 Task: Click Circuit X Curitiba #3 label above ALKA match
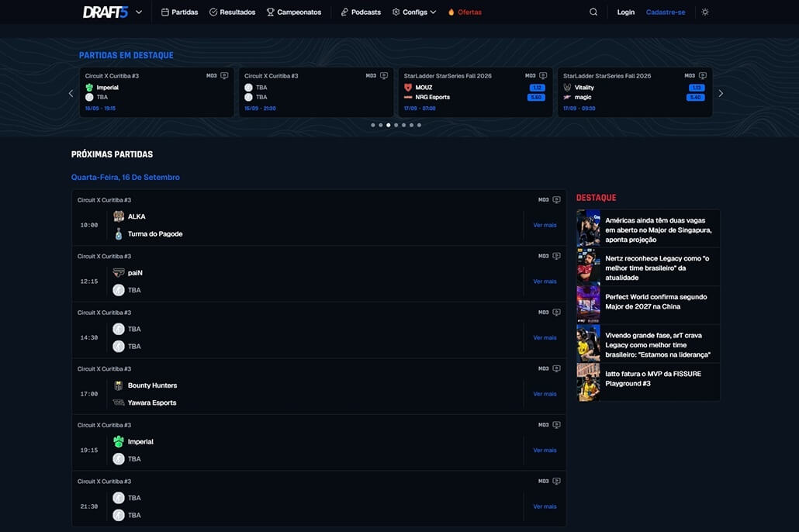tap(104, 200)
